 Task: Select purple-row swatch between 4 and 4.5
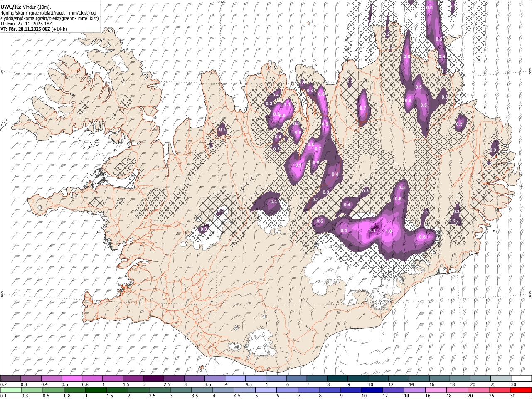pyautogui.click(x=235, y=378)
